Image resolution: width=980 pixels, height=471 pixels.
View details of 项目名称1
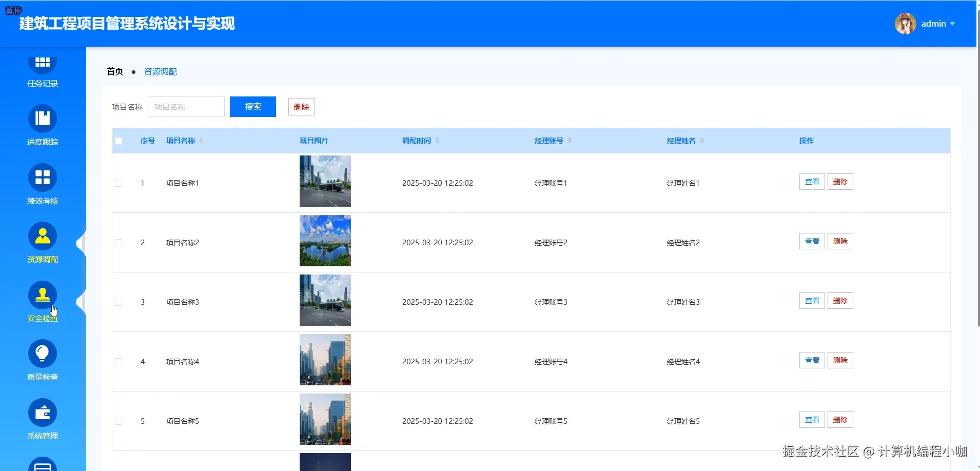point(812,182)
